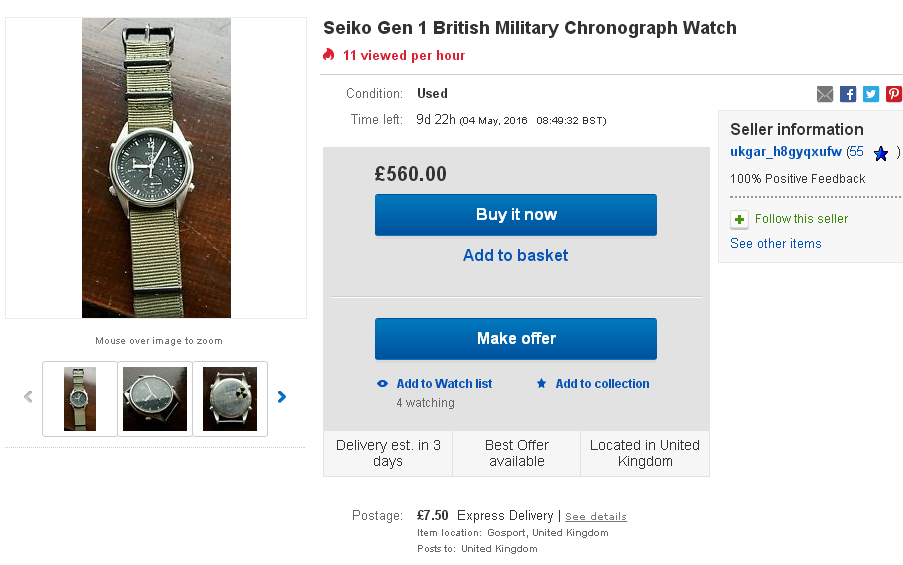This screenshot has width=903, height=565.
Task: Add item to collection
Action: tap(602, 384)
